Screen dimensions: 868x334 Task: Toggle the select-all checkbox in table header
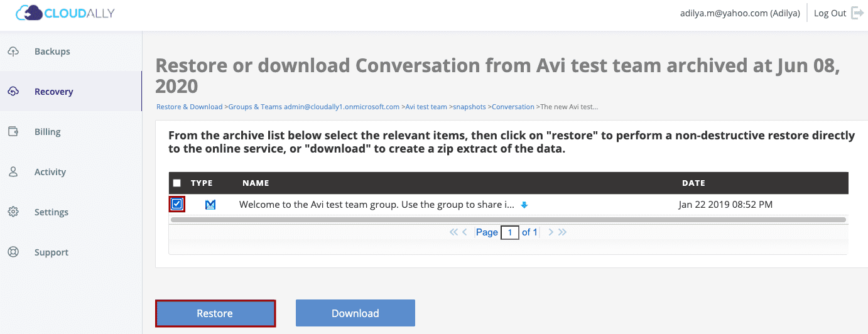(177, 183)
